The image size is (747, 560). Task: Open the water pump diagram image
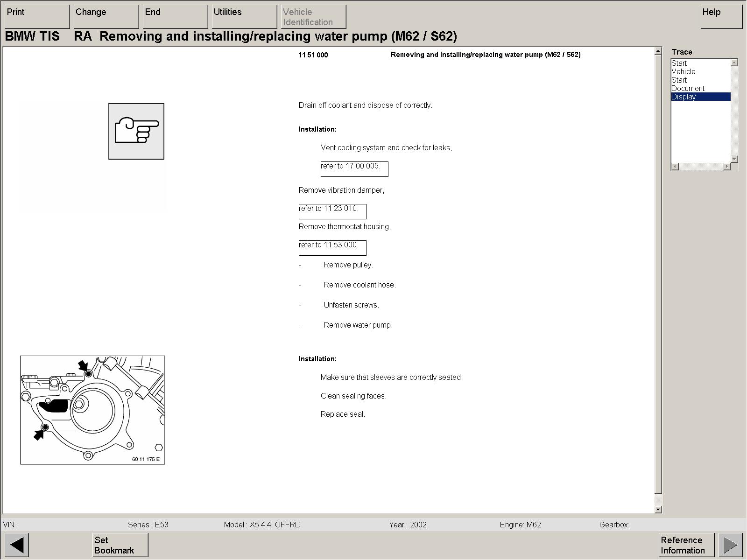point(92,410)
